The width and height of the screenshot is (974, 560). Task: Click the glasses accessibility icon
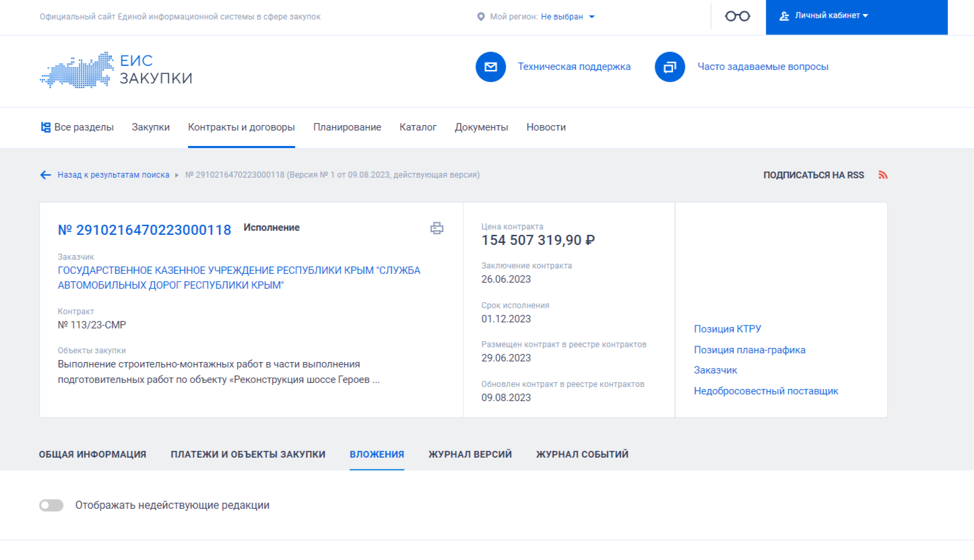738,16
